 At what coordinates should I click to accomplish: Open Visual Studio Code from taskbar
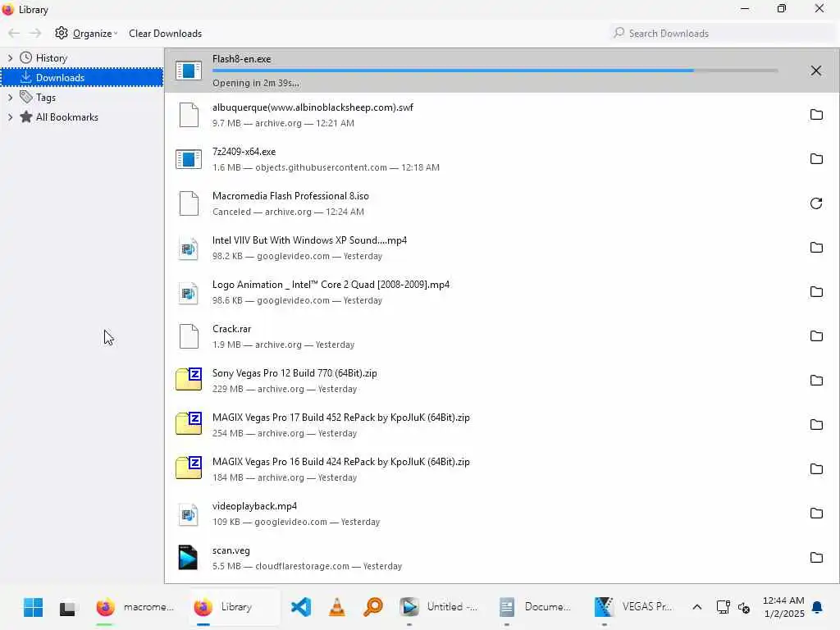pos(301,607)
